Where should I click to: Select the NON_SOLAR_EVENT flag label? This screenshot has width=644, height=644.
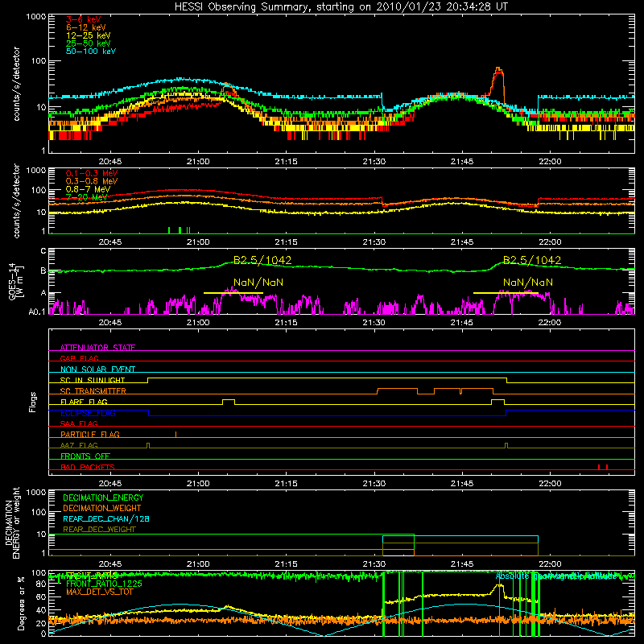click(x=97, y=369)
